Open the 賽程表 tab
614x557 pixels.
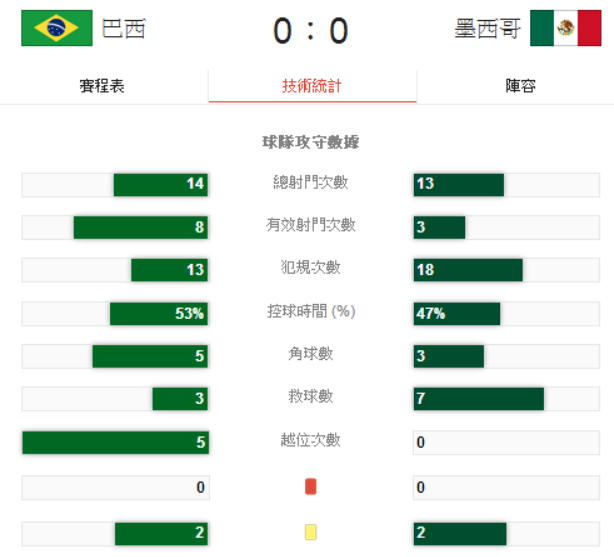pyautogui.click(x=102, y=86)
